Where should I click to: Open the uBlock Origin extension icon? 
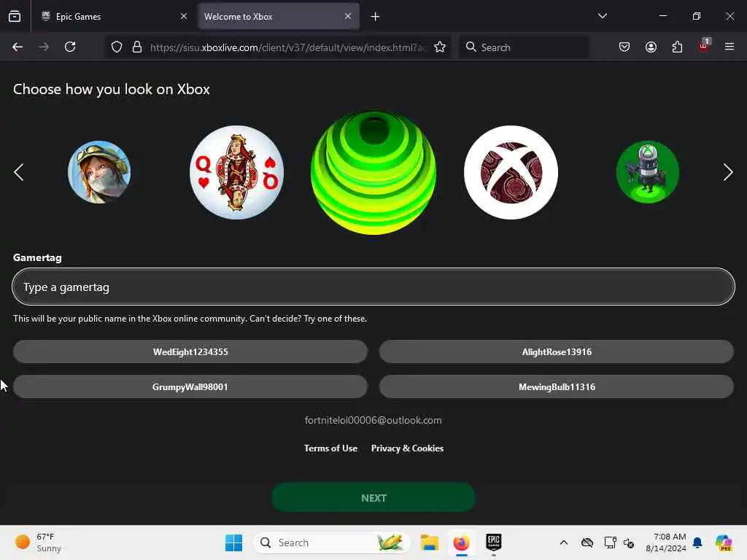point(704,46)
